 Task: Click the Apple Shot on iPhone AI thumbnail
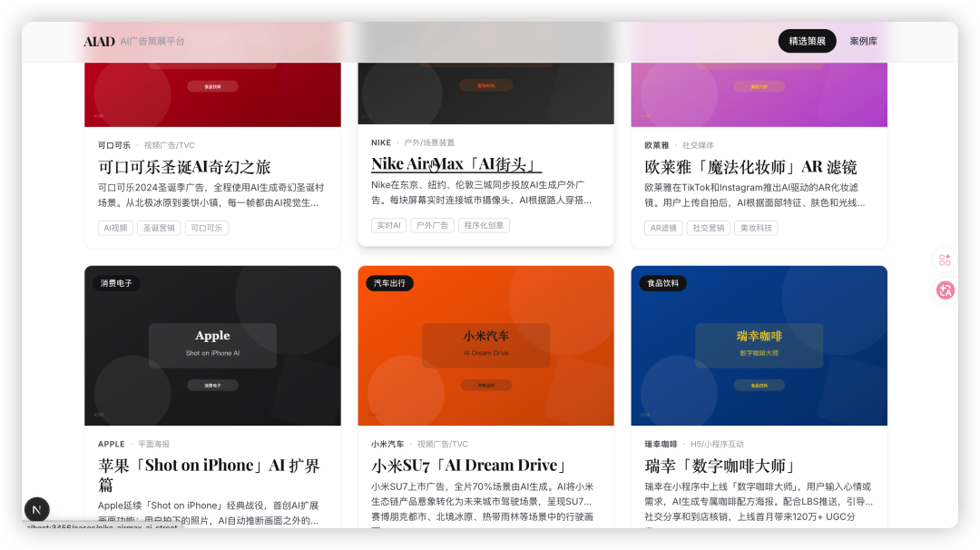click(x=212, y=346)
